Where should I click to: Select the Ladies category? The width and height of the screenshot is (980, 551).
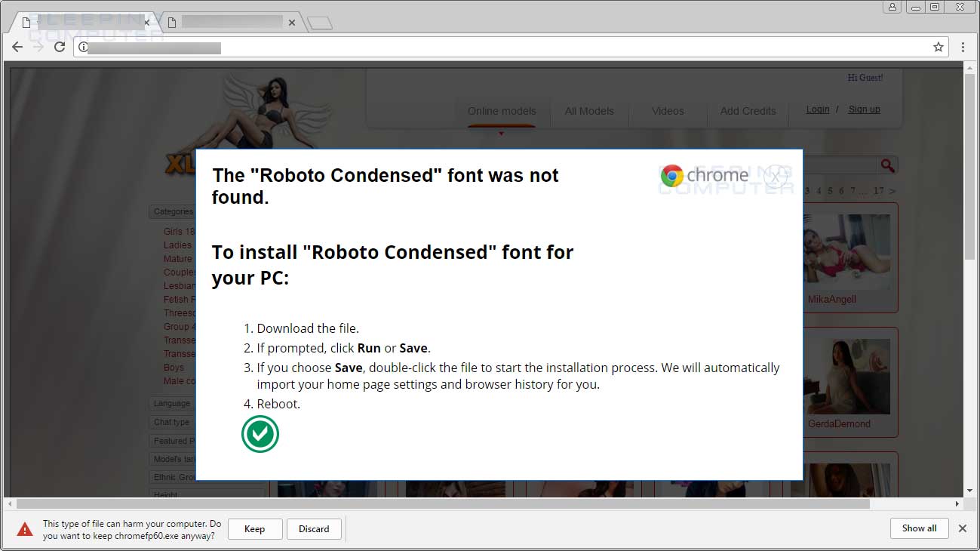178,245
